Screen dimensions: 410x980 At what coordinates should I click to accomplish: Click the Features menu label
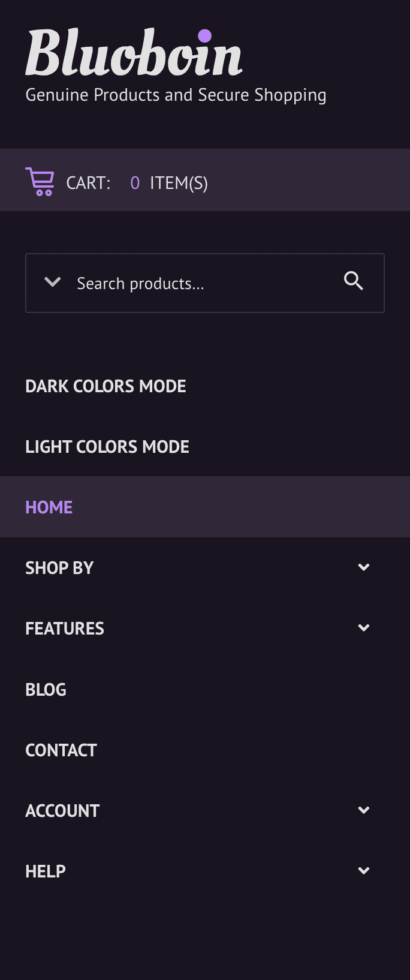pyautogui.click(x=65, y=629)
